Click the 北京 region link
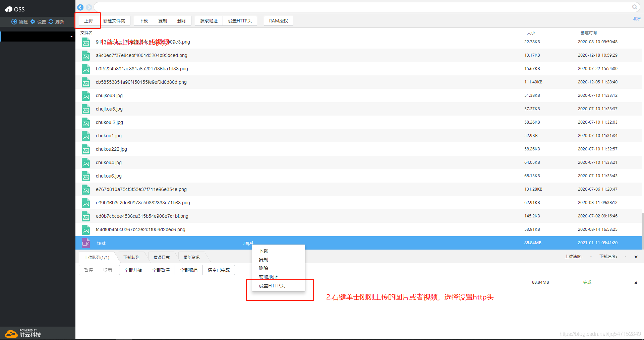 point(637,19)
